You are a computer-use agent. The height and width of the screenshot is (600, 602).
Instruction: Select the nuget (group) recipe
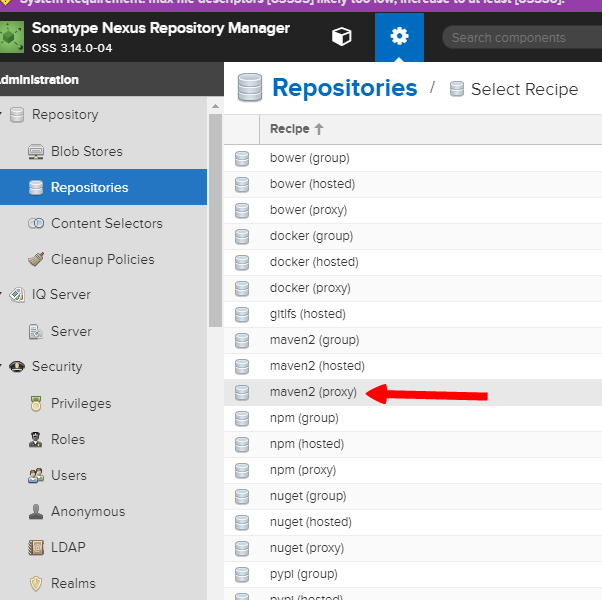point(413,496)
